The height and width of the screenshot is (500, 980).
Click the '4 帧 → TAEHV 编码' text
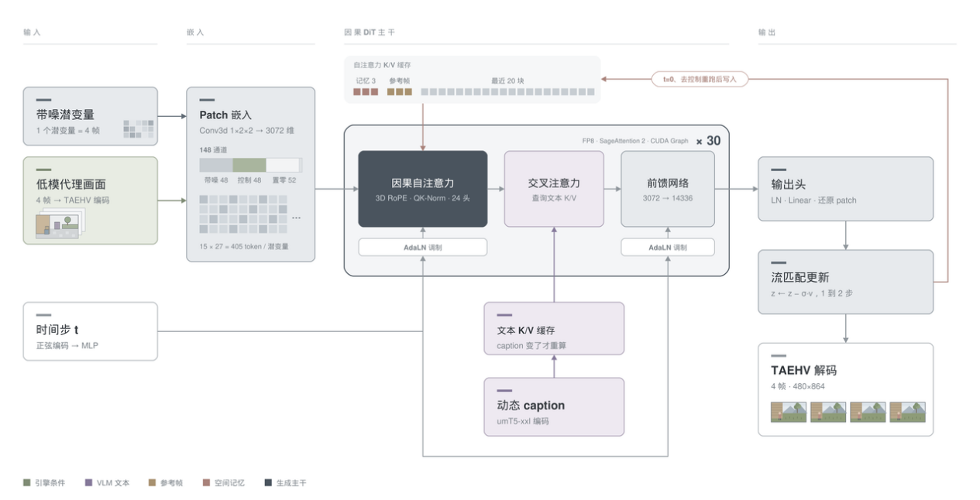(73, 200)
